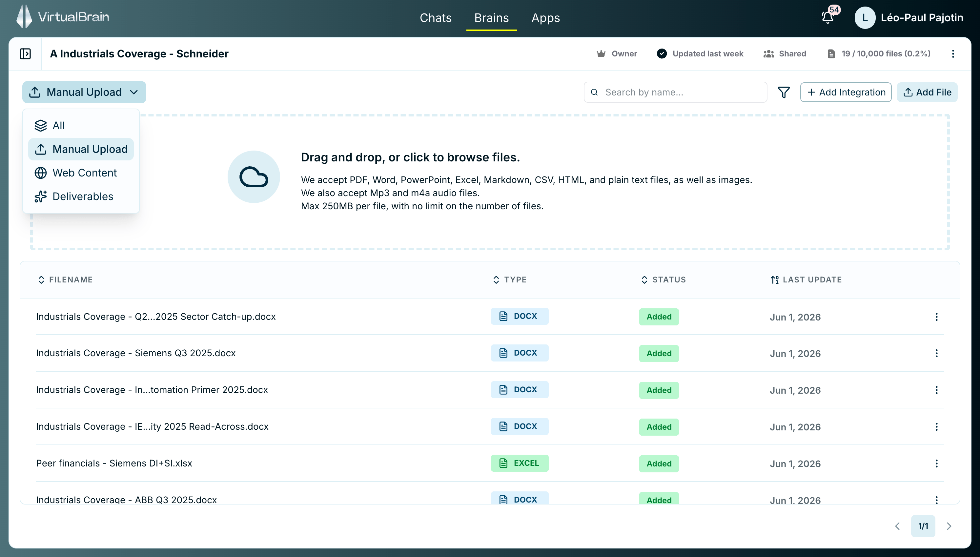Click DOCX badge for Sector Catch-up file
This screenshot has height=557, width=980.
(520, 316)
